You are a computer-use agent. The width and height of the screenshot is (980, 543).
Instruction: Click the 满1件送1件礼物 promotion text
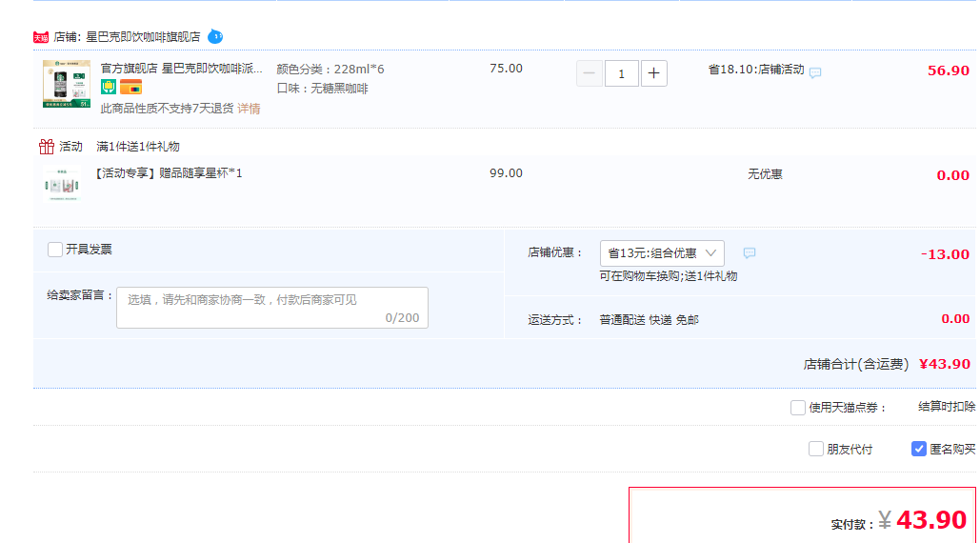point(138,147)
